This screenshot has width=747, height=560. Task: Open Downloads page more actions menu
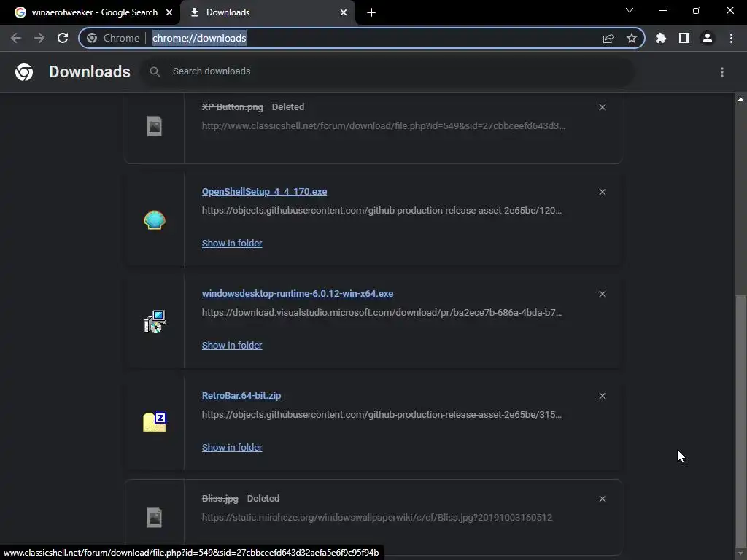[722, 72]
